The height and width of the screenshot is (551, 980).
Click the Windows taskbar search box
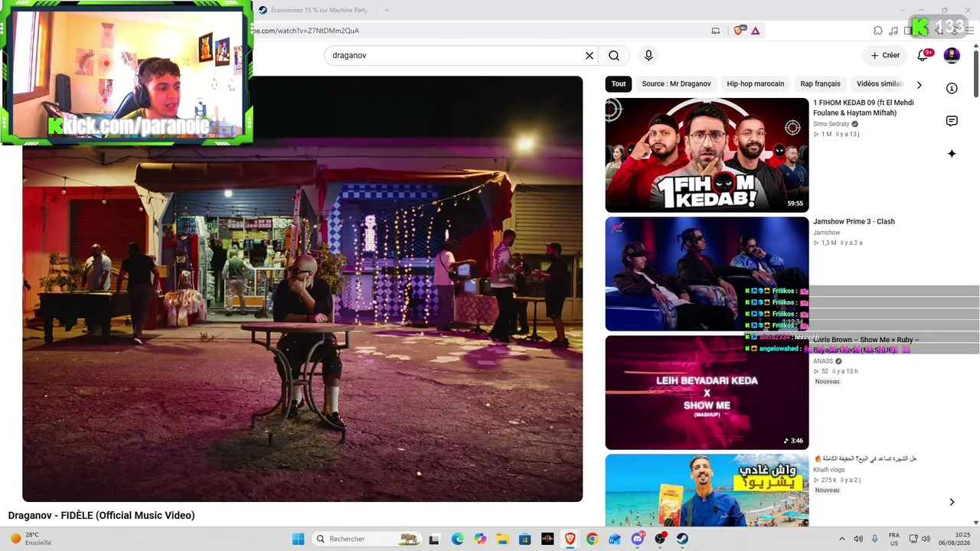[366, 539]
